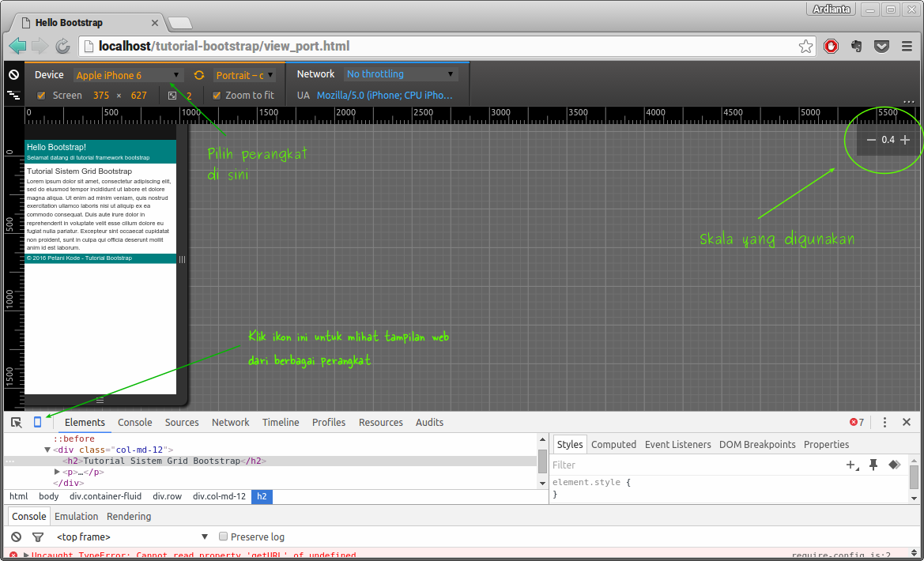924x561 pixels.
Task: Open the Pocket extension icon
Action: [881, 46]
